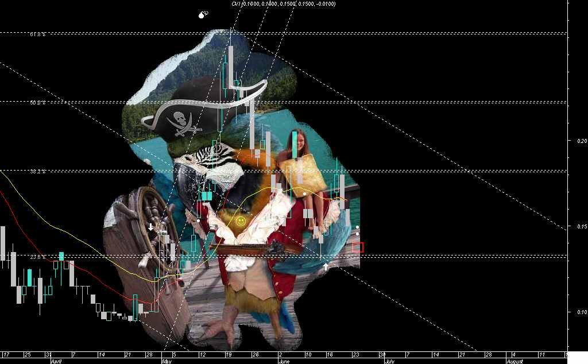Click date label 12 in May
588x364 pixels.
click(203, 355)
